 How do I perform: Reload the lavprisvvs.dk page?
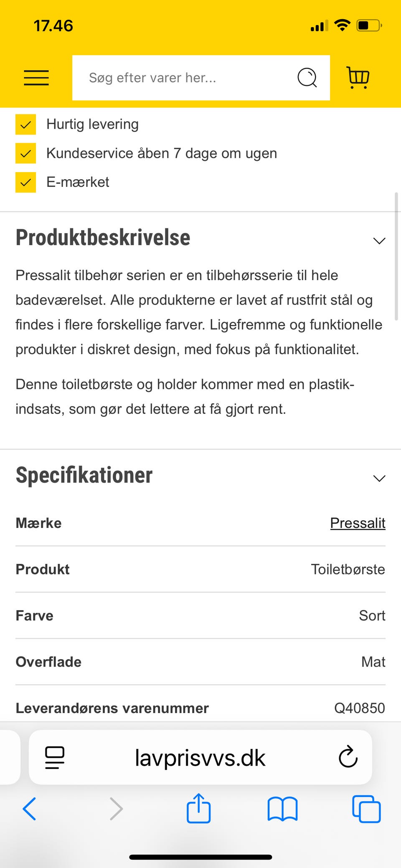348,757
